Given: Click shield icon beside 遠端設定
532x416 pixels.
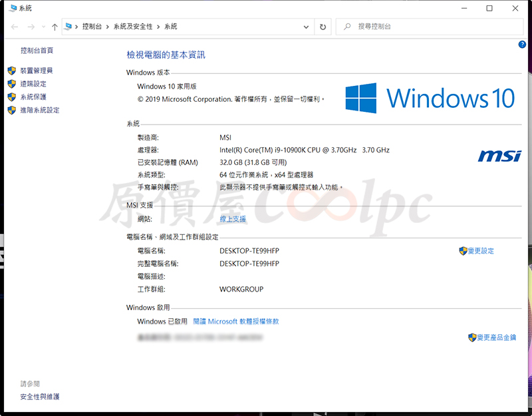Looking at the screenshot, I should click(12, 84).
